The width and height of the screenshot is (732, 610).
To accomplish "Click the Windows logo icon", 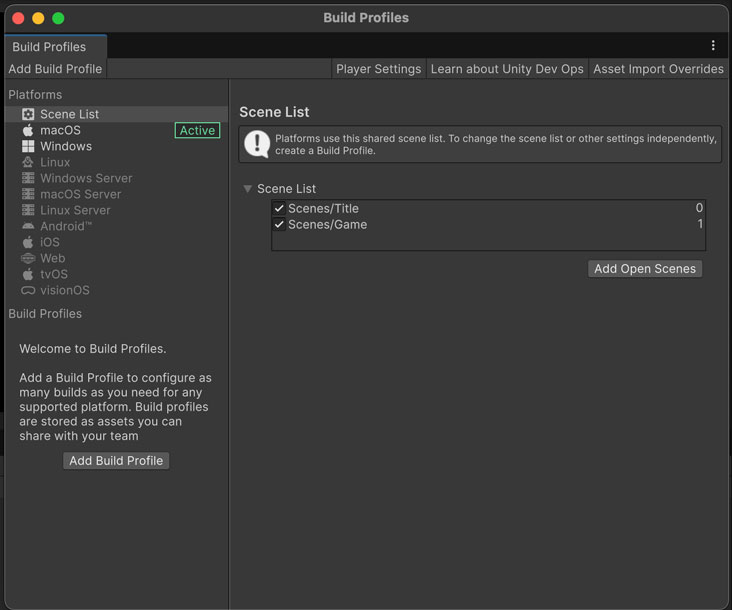I will [x=28, y=146].
